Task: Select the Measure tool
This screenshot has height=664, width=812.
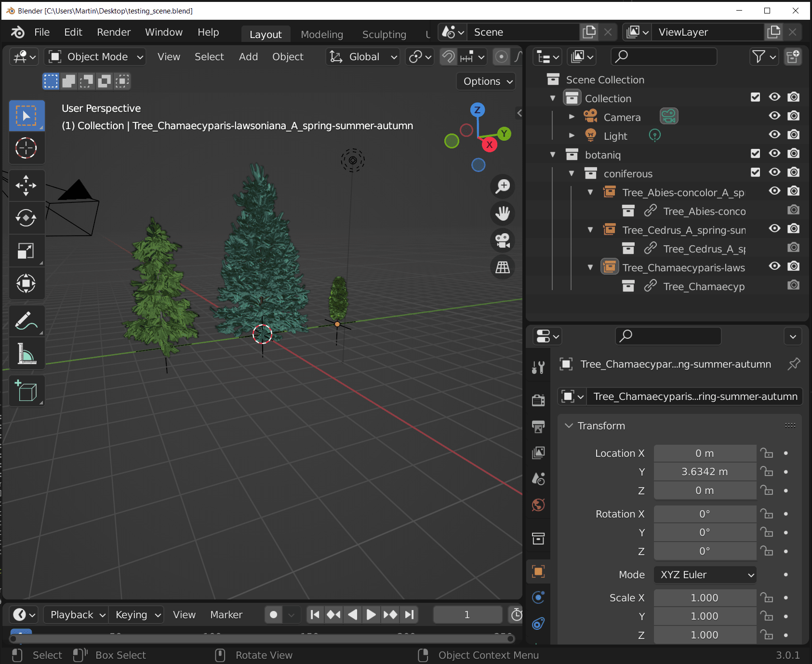Action: pyautogui.click(x=27, y=353)
